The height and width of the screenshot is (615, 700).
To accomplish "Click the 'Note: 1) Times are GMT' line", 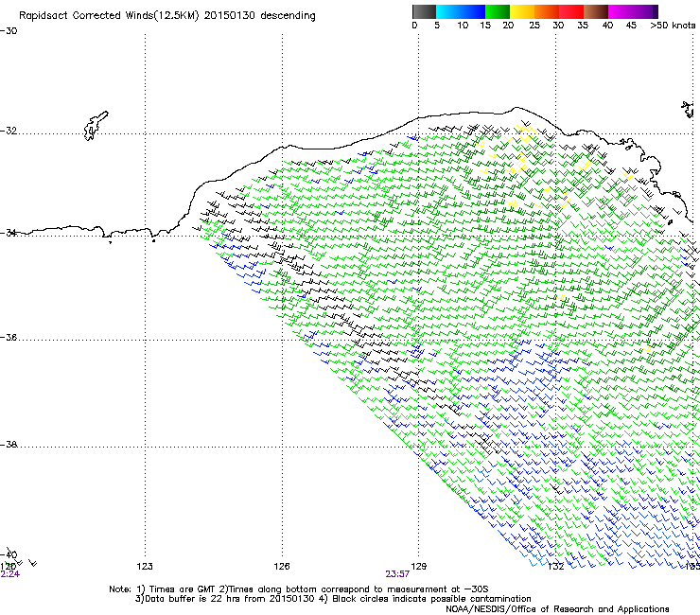I will 299,589.
